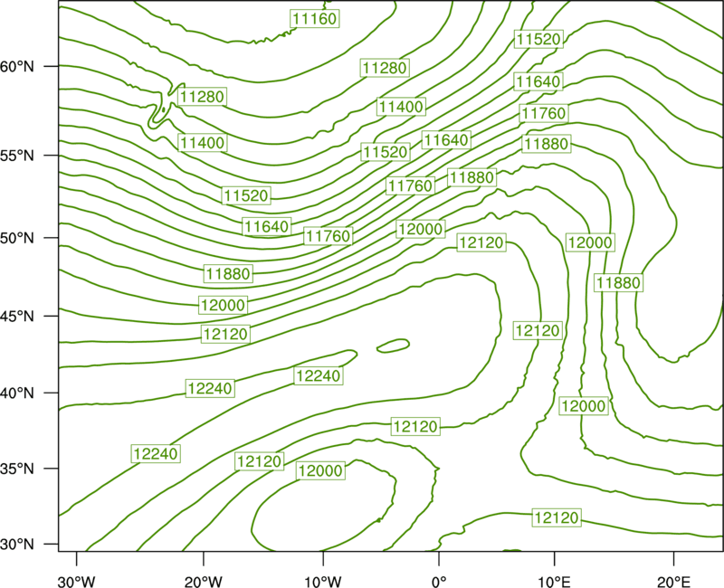Select the 30°N latitude axis label
The width and height of the screenshot is (724, 588).
[17, 545]
